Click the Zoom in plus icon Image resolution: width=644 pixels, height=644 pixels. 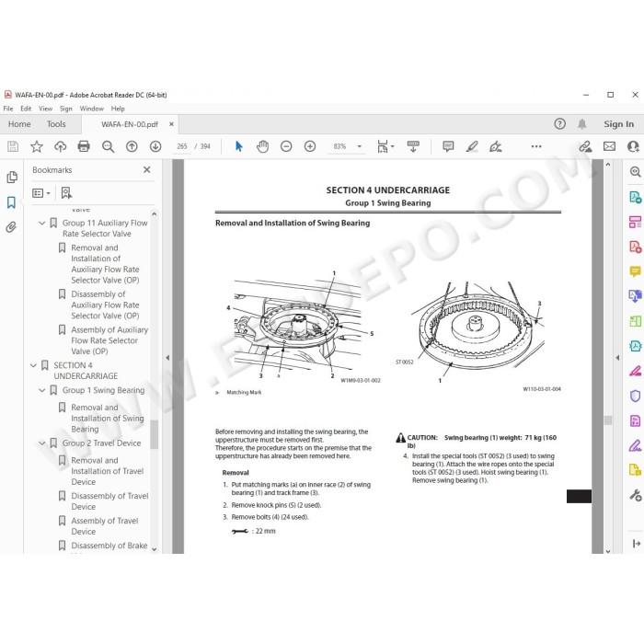pyautogui.click(x=310, y=146)
